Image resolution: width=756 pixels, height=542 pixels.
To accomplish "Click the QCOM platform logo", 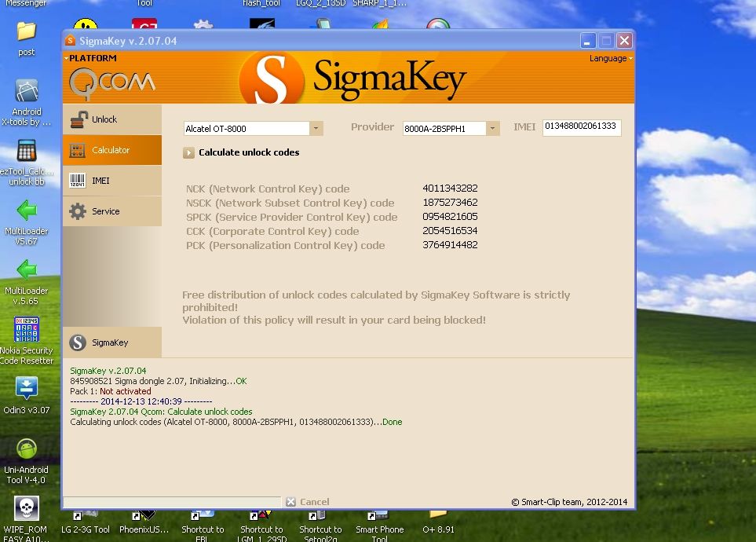I will 111,81.
